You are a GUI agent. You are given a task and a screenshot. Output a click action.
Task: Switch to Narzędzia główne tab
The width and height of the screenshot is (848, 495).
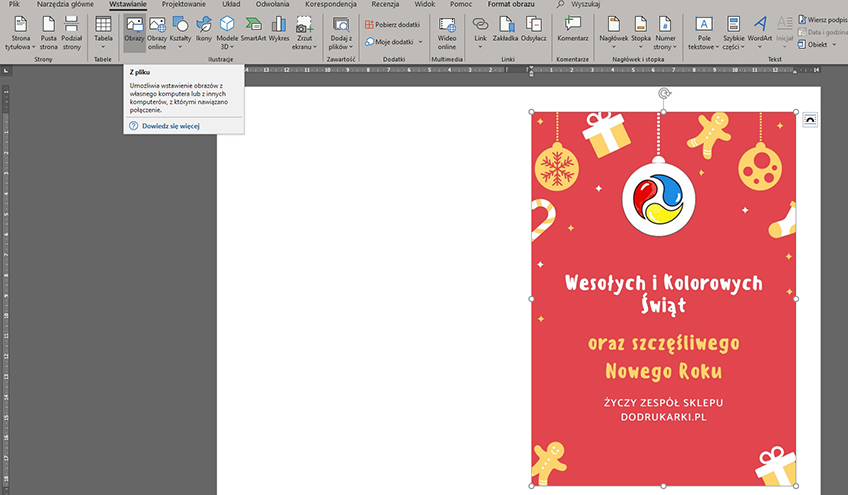[x=65, y=4]
